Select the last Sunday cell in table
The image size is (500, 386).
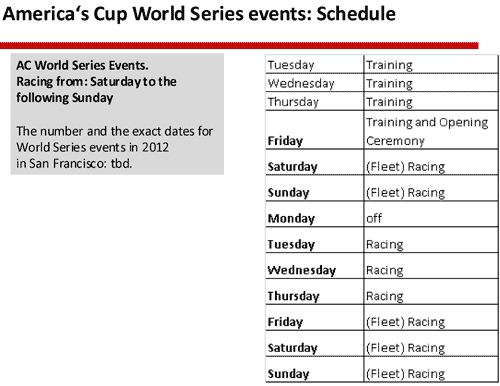(315, 370)
